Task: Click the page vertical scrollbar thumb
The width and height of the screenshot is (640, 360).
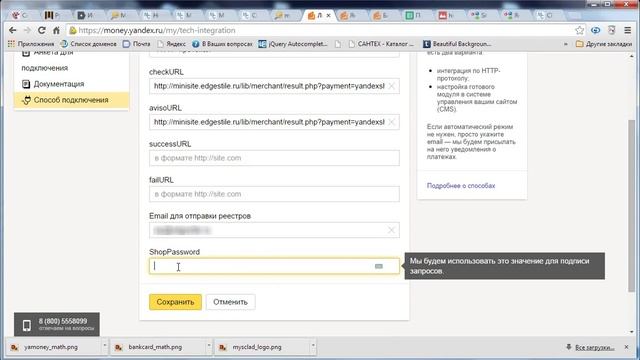Action: pyautogui.click(x=632, y=206)
